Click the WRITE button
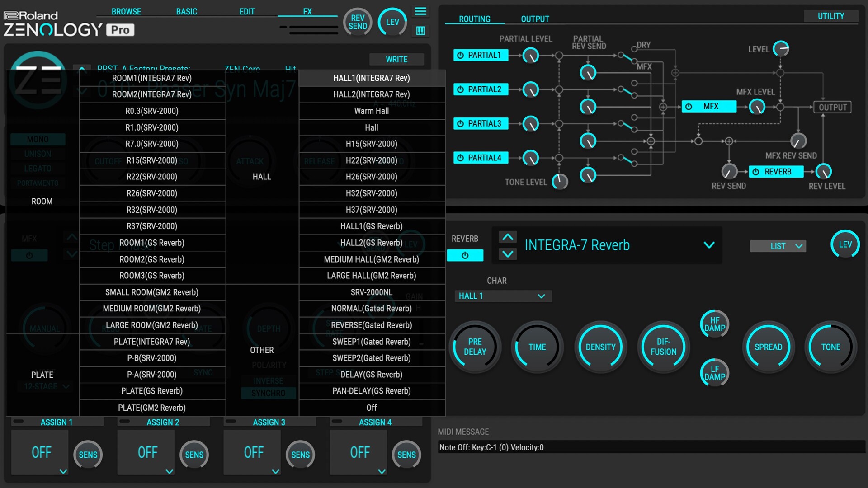 396,59
